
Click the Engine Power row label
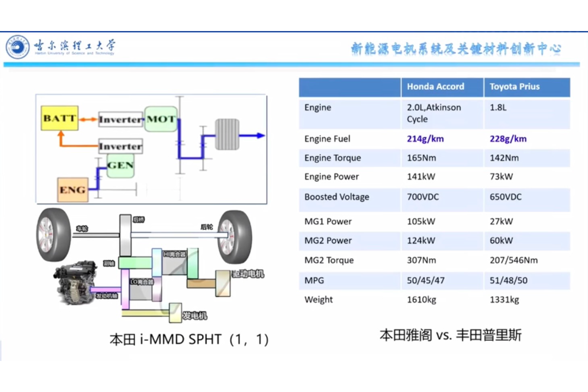coord(332,177)
